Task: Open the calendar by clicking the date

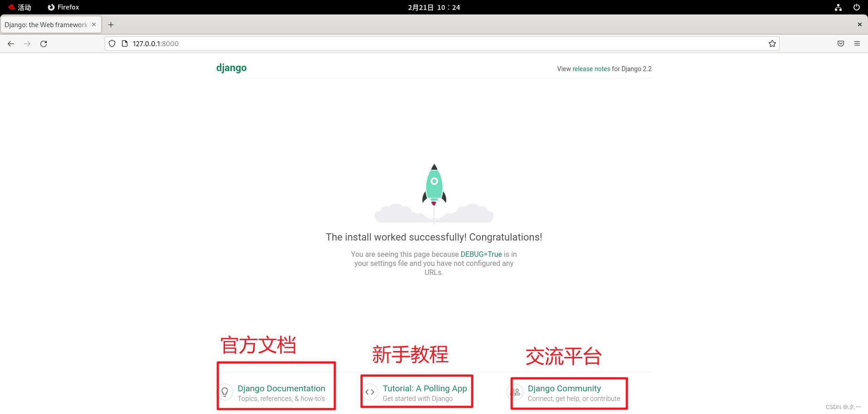Action: (x=434, y=7)
